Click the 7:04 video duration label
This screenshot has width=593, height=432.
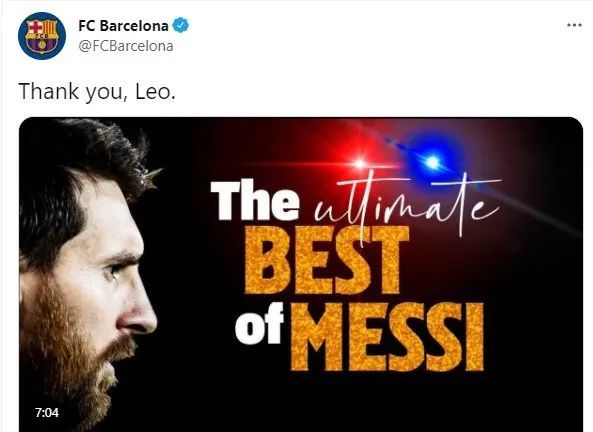[x=47, y=412]
